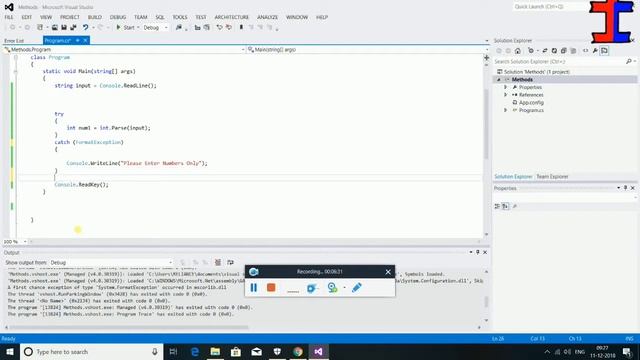The width and height of the screenshot is (640, 360).
Task: Click Visual Studio taskbar icon
Action: pyautogui.click(x=319, y=352)
